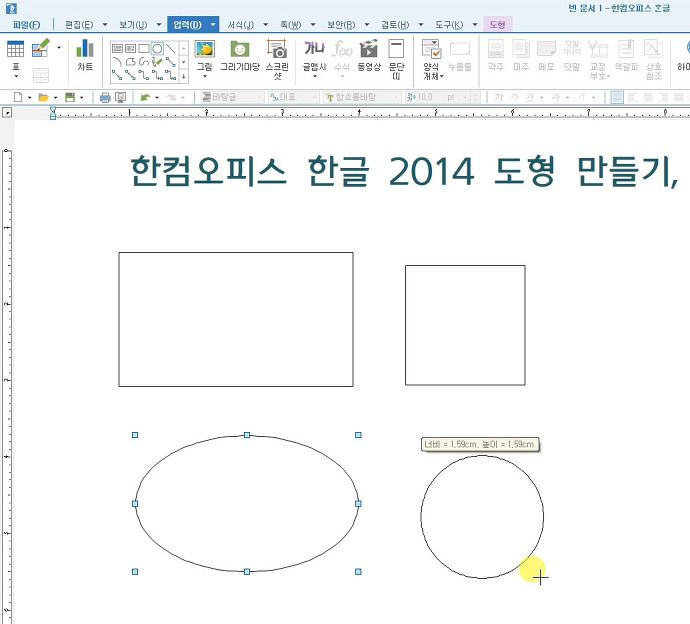Select the rectangle shape tool
This screenshot has width=690, height=624.
(x=144, y=48)
